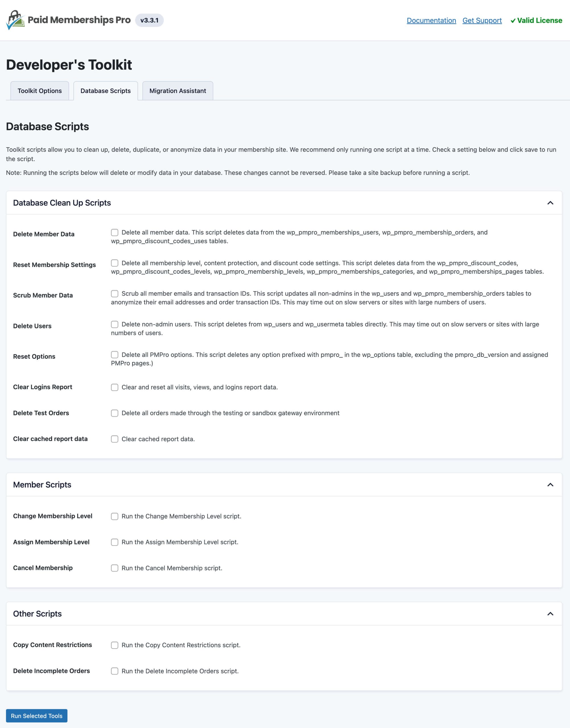570x728 pixels.
Task: Collapse the Database Clean Up Scripts section
Action: (x=551, y=202)
